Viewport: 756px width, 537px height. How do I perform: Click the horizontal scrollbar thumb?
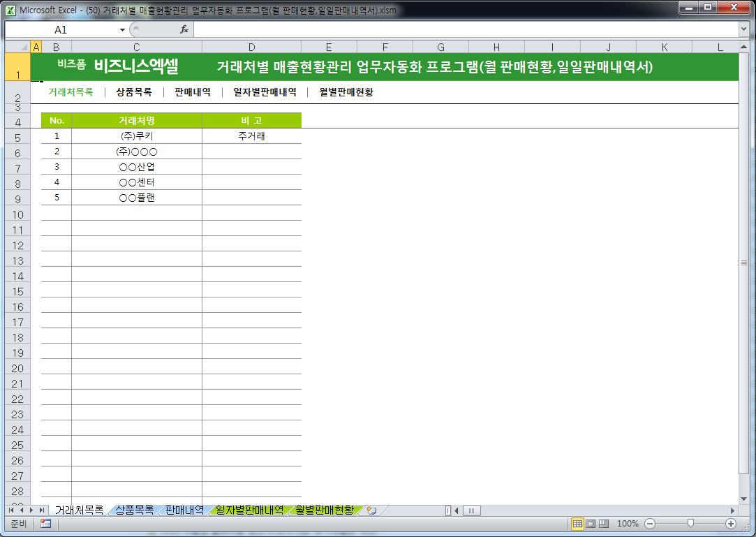[x=471, y=510]
